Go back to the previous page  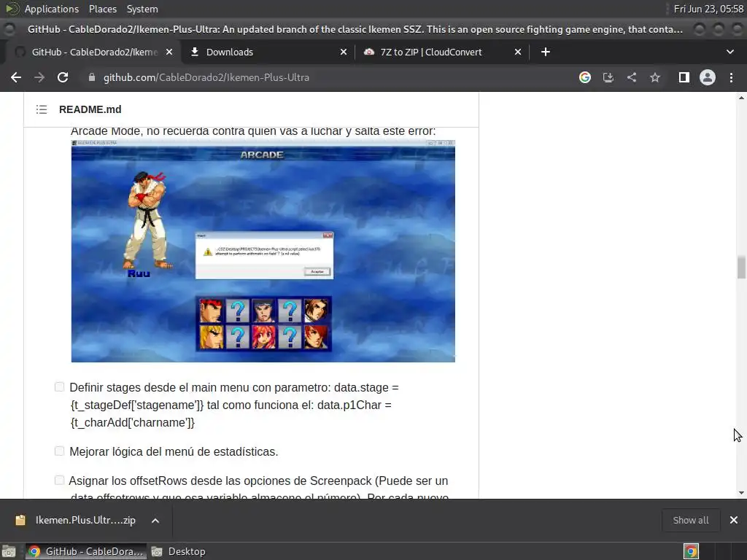tap(16, 77)
